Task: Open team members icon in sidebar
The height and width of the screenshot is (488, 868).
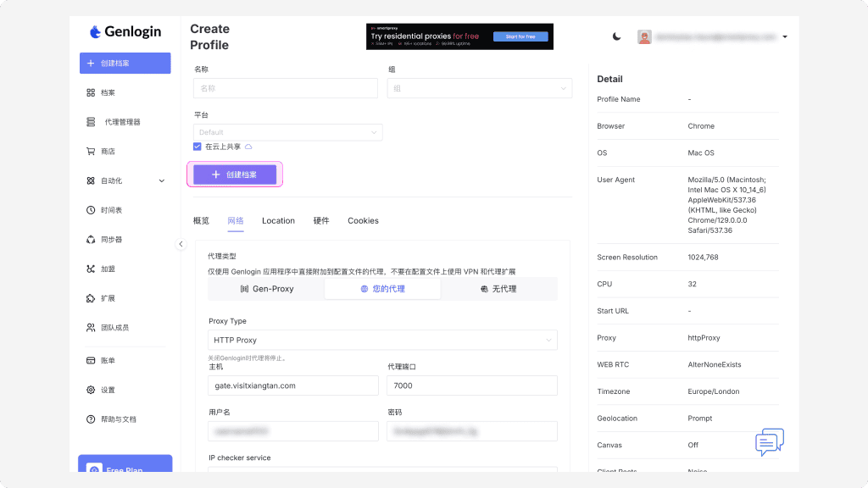Action: pyautogui.click(x=91, y=328)
